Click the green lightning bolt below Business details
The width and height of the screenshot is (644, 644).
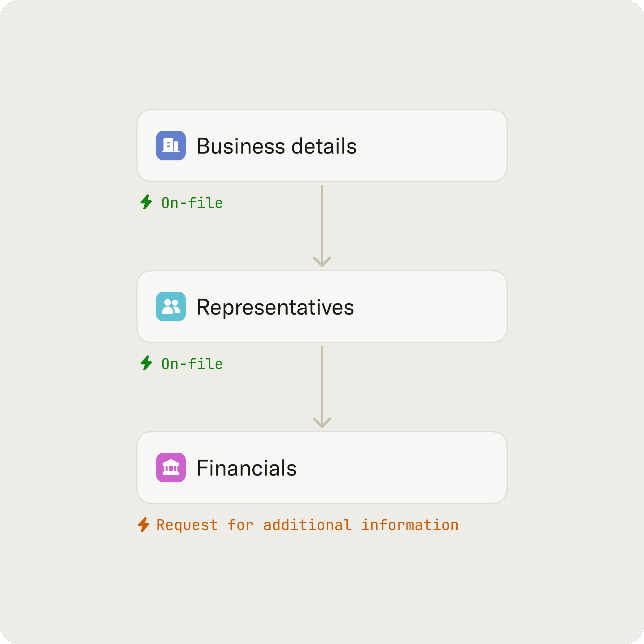click(146, 202)
